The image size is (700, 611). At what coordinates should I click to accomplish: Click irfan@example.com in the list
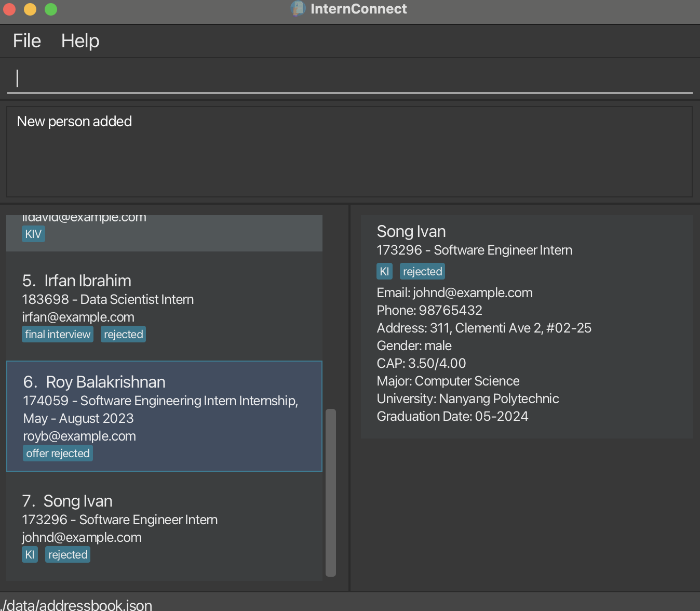click(78, 317)
